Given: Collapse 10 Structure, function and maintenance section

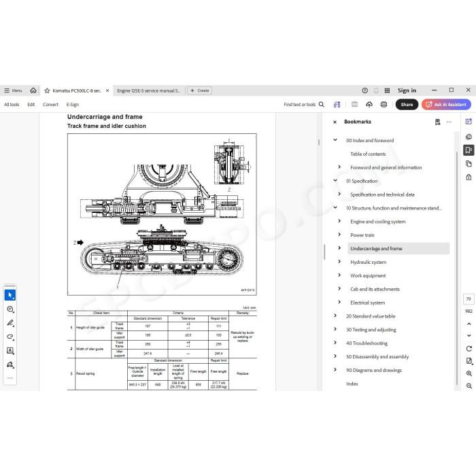Looking at the screenshot, I should tap(335, 207).
